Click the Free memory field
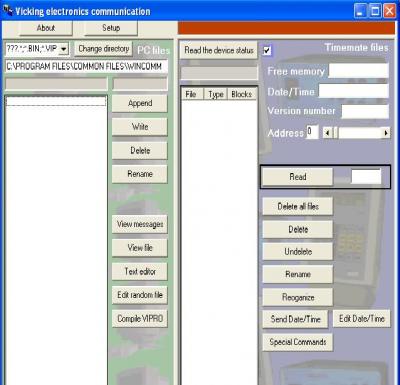 [359, 71]
